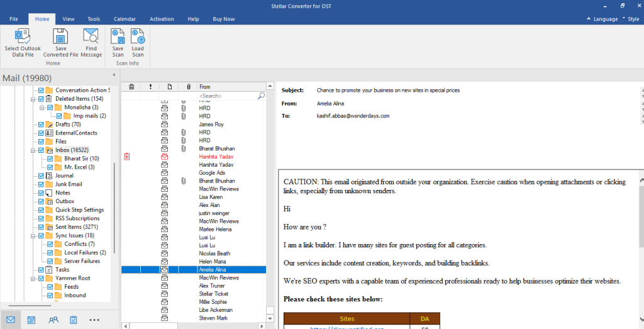Toggle the Drafts (70) folder checkbox
644x329 pixels.
point(42,125)
